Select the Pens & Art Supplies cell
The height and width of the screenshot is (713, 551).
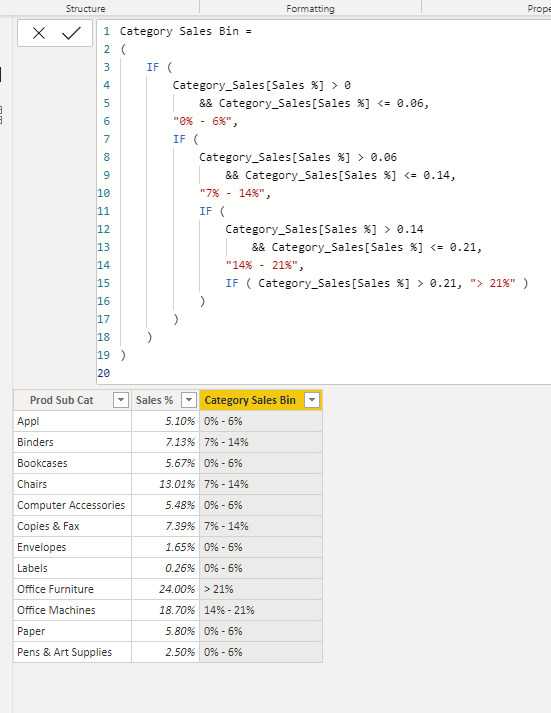(72, 652)
